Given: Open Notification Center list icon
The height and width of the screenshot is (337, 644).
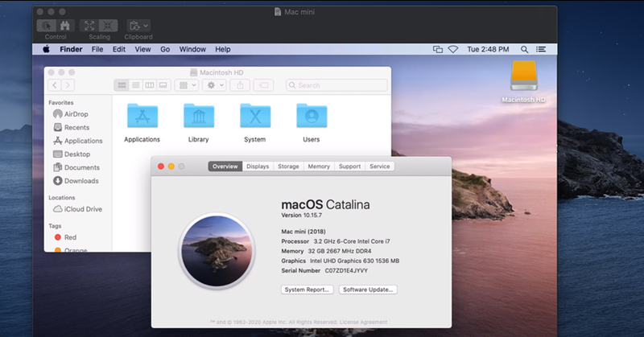Looking at the screenshot, I should (x=541, y=49).
